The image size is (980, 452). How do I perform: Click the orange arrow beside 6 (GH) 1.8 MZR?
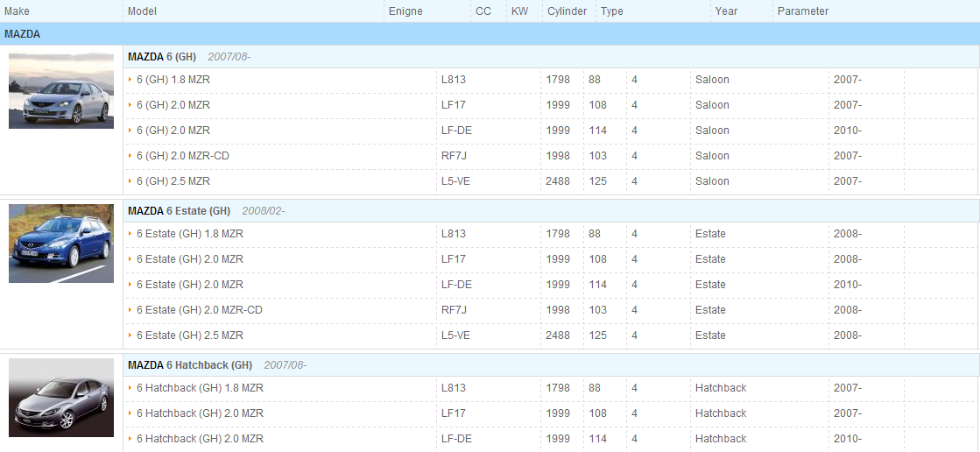click(130, 80)
